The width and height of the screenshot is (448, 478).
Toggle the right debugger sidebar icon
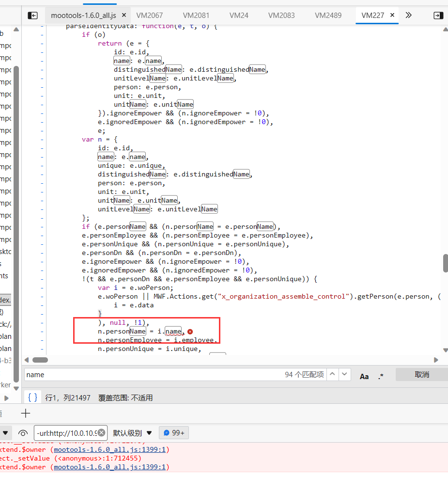[438, 15]
